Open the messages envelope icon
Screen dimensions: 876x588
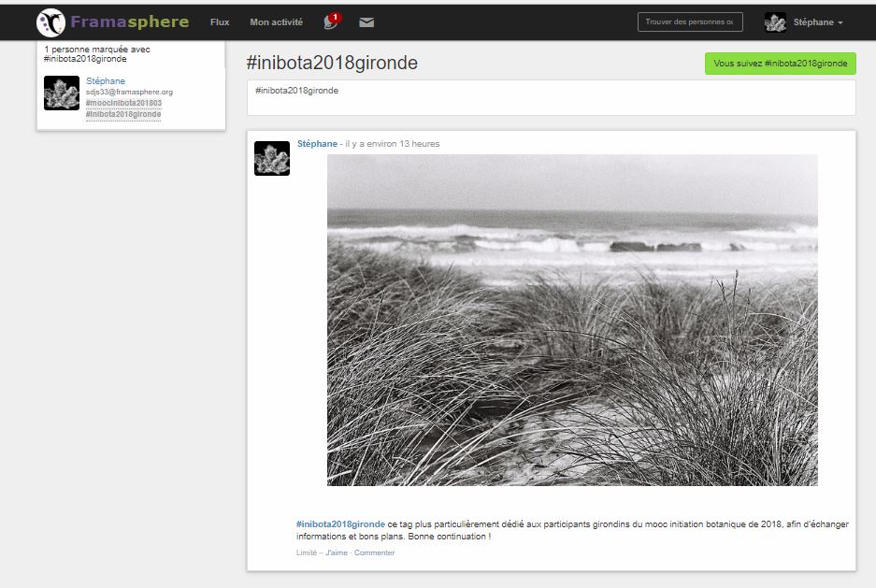(x=366, y=22)
